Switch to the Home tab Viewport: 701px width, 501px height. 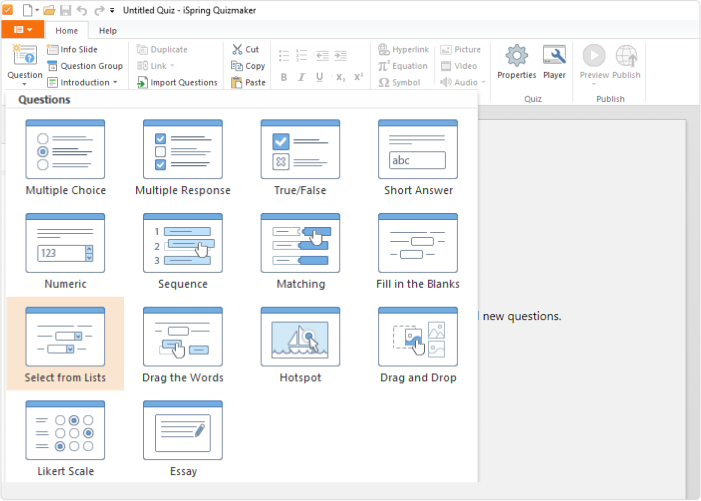(67, 30)
